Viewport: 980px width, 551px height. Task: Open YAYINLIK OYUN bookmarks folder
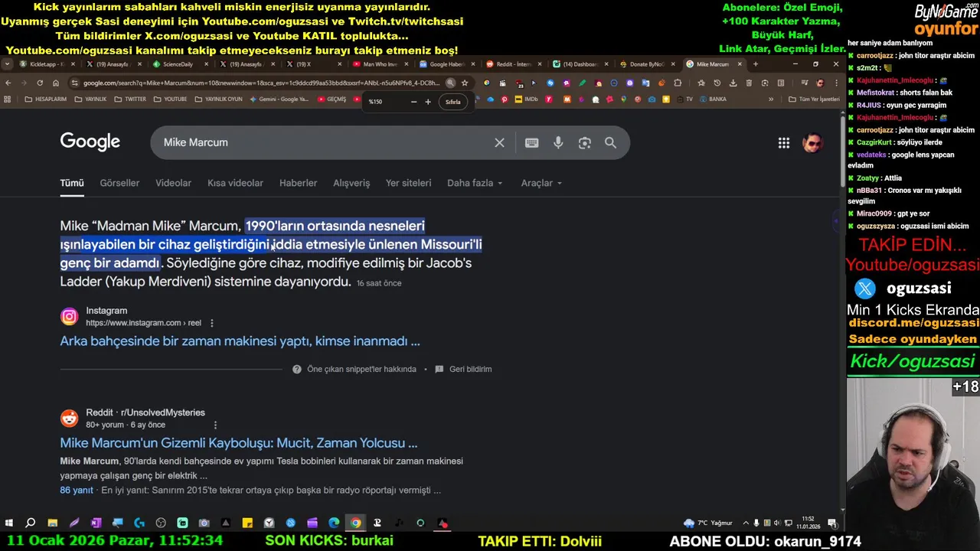tap(218, 99)
